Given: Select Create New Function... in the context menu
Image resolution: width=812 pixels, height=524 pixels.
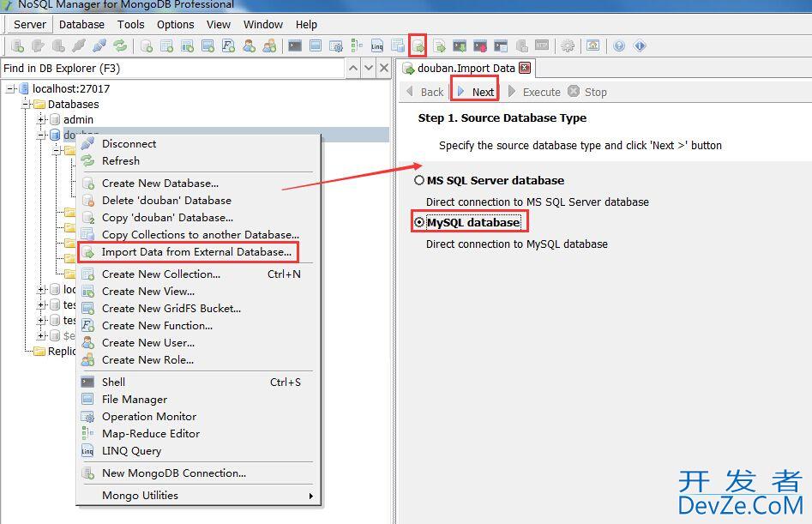Looking at the screenshot, I should click(198, 326).
